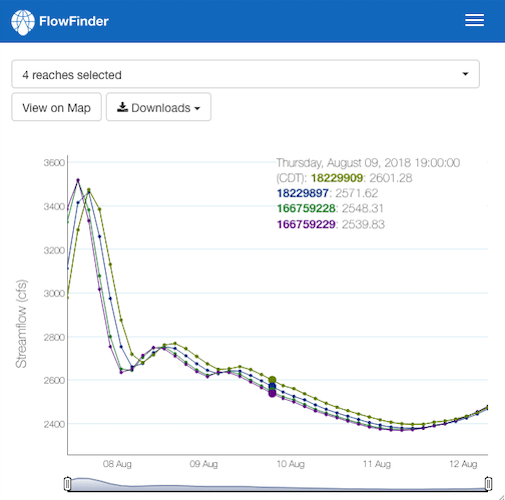Click the reaches dropdown caret arrow
Viewport: 505px width, 500px height.
click(465, 74)
